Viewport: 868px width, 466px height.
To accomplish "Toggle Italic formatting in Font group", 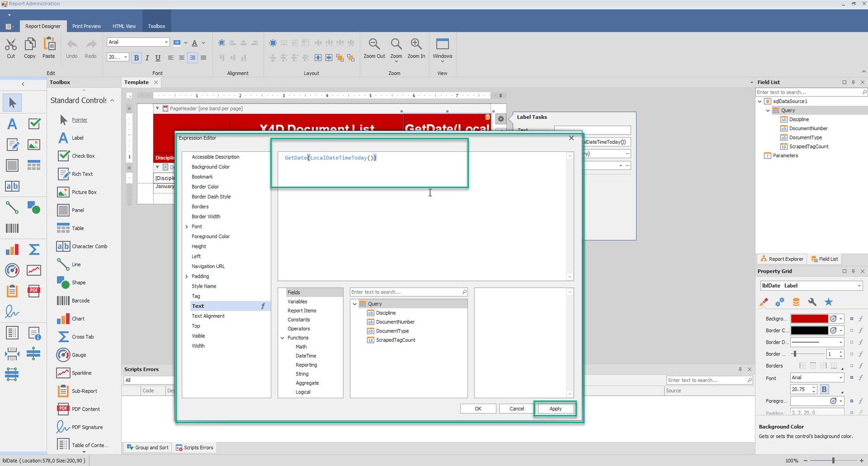I will pyautogui.click(x=147, y=58).
